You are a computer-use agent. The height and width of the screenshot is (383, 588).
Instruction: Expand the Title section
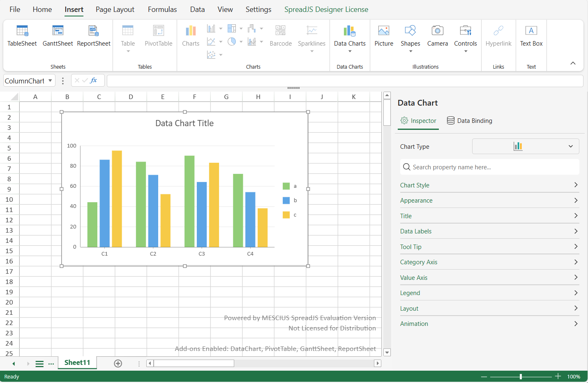[489, 216]
